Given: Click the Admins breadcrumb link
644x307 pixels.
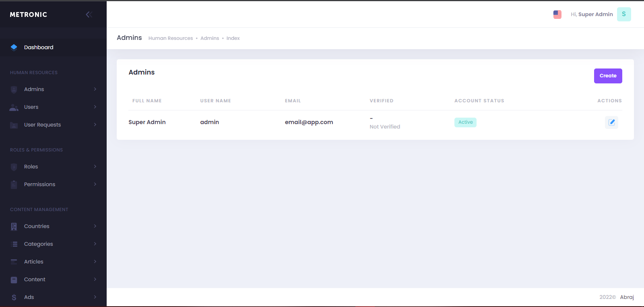Looking at the screenshot, I should 210,38.
